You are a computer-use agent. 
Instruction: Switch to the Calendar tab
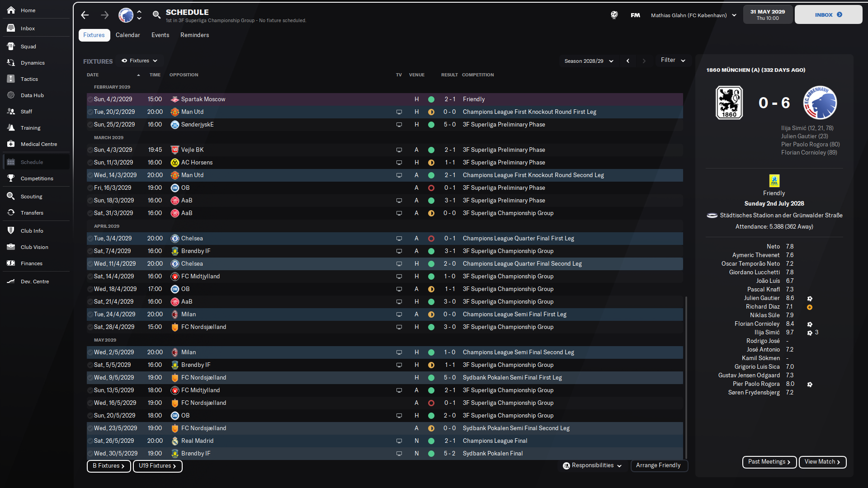(x=127, y=35)
